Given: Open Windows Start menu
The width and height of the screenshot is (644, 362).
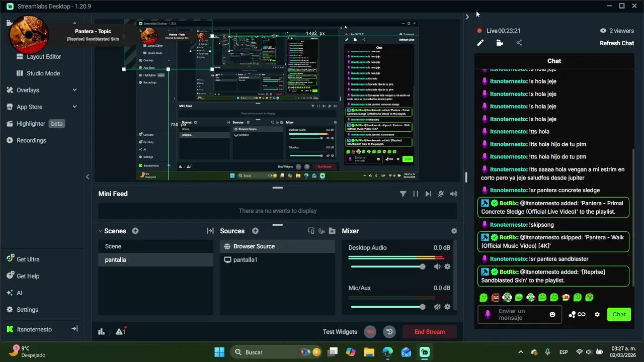Looking at the screenshot, I should (219, 352).
